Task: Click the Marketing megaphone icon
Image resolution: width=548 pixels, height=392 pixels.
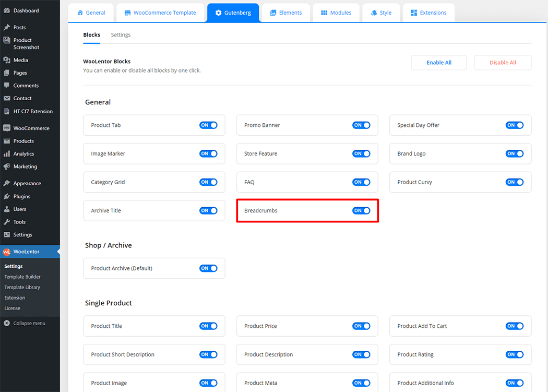Action: [x=7, y=167]
